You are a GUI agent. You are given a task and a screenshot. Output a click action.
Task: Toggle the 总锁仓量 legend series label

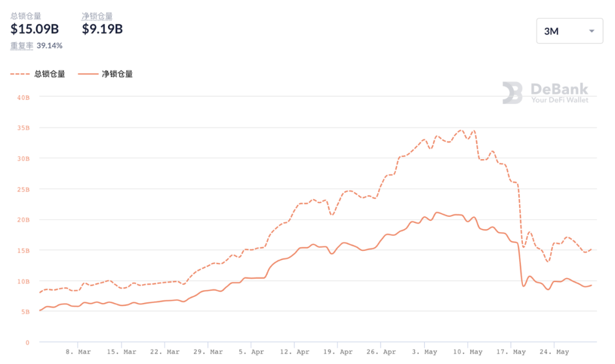tap(50, 74)
